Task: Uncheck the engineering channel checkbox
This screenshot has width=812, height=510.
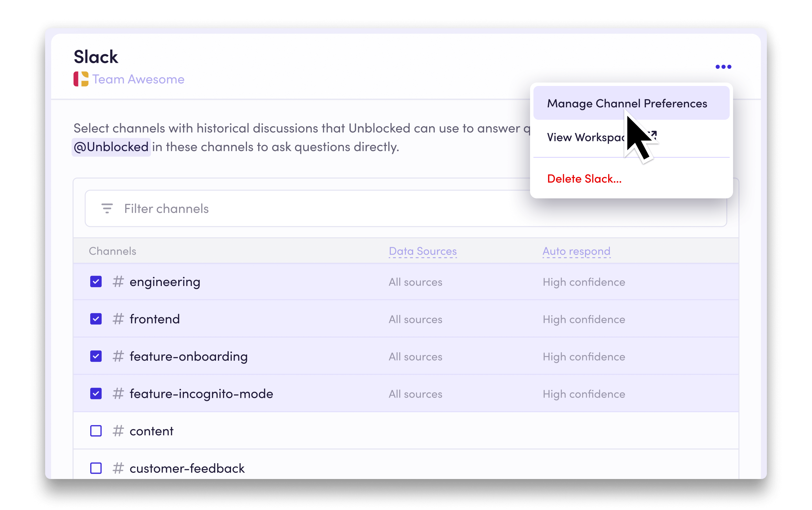Action: (x=96, y=281)
